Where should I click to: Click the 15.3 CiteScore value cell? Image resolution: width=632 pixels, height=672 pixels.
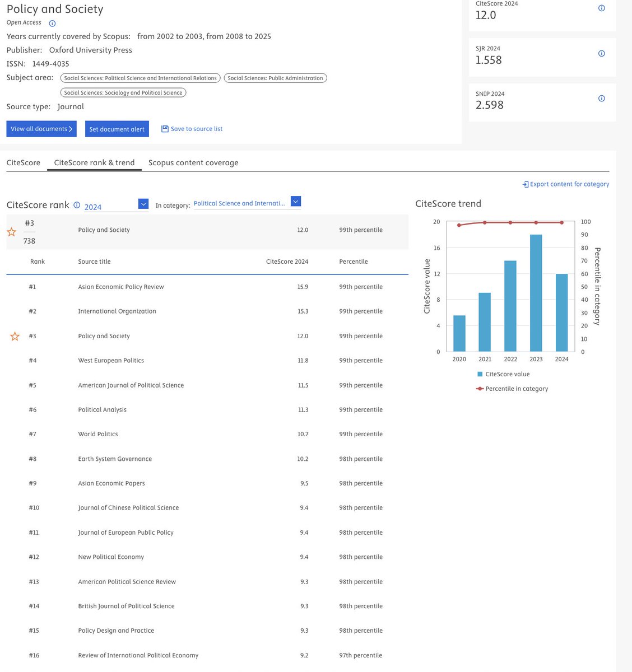coord(303,311)
